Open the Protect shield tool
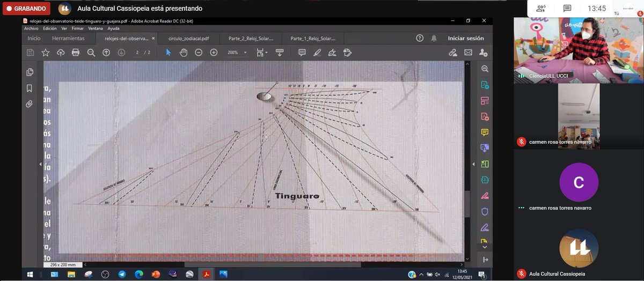Screen dimensions: 644x281 (485, 211)
